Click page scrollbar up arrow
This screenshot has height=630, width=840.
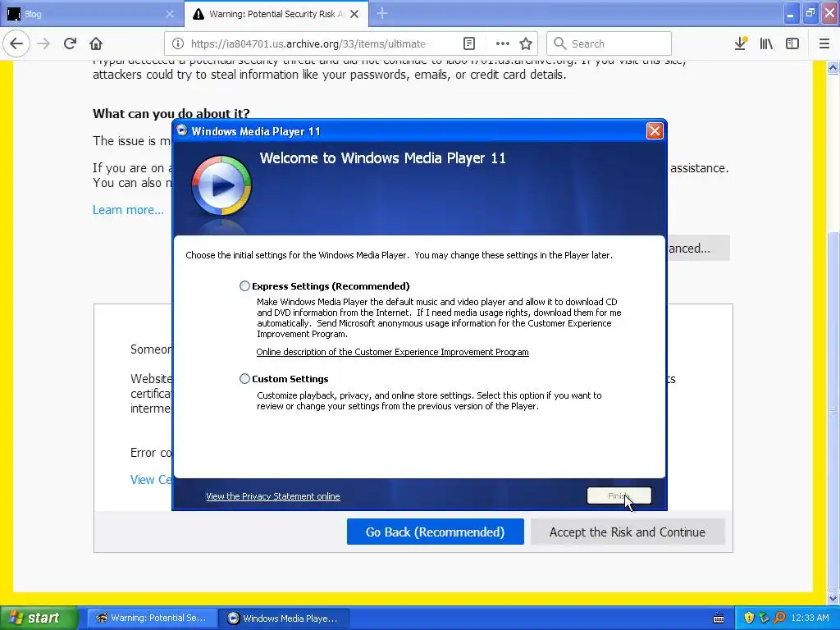point(833,67)
